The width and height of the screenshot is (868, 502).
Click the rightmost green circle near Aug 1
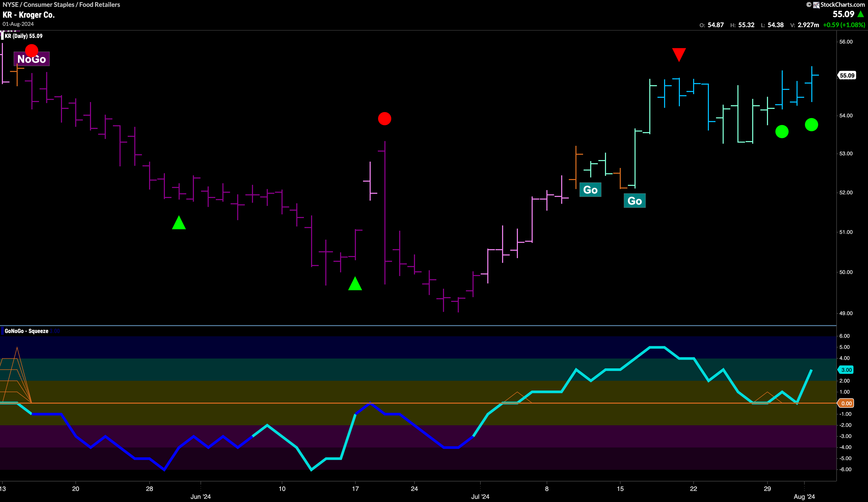(812, 125)
